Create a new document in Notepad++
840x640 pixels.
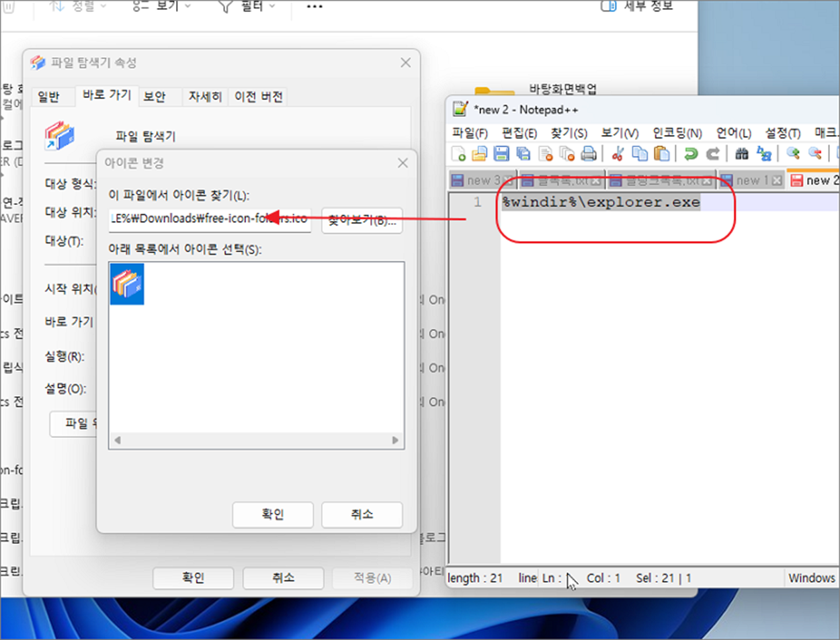click(459, 154)
